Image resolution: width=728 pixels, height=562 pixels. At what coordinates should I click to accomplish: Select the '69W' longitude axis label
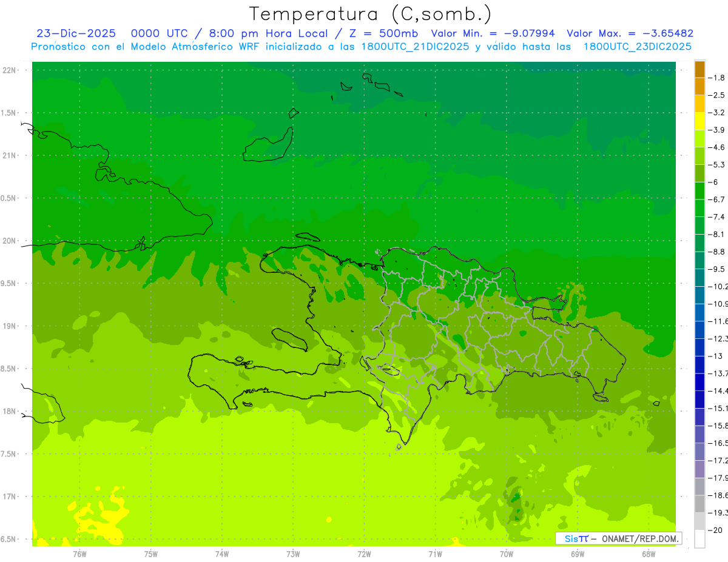click(578, 554)
